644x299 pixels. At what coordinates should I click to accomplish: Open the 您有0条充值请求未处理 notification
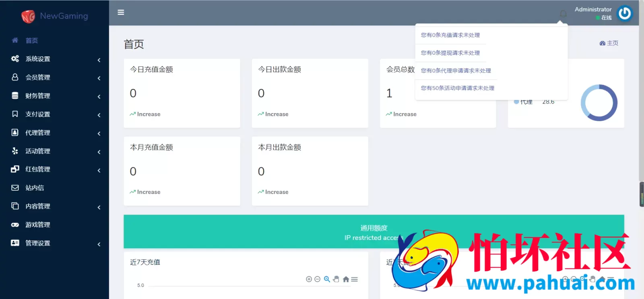point(450,35)
